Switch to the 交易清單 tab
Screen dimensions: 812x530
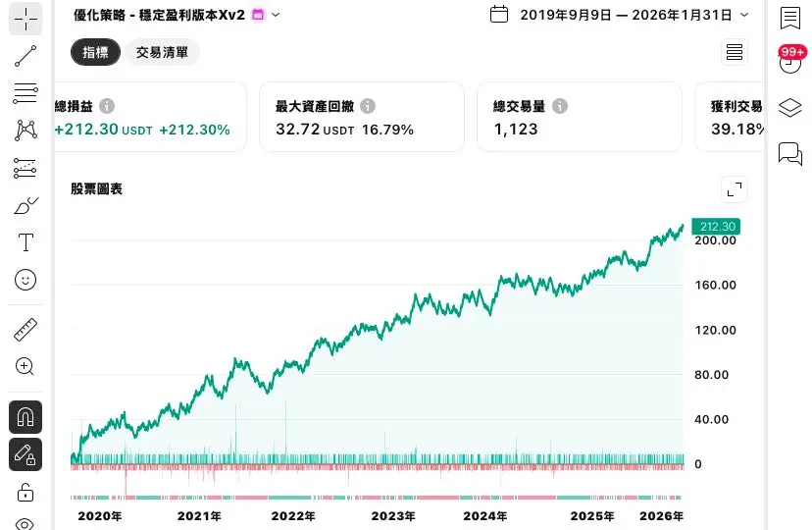point(162,52)
